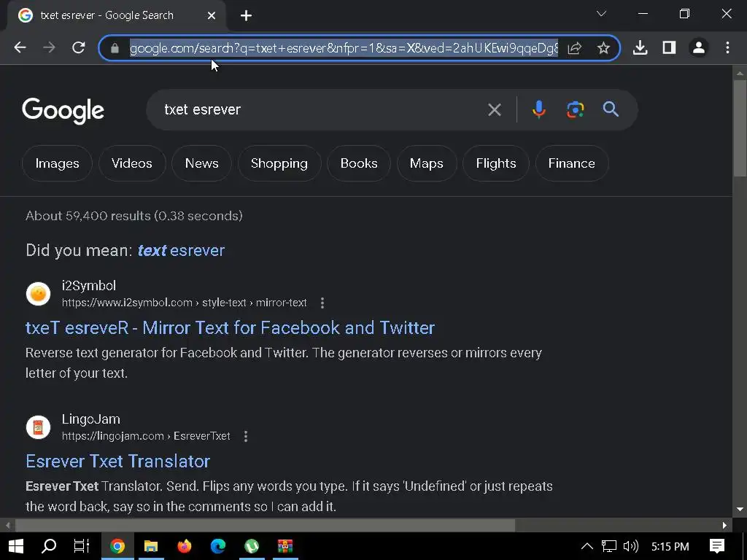This screenshot has width=747, height=560.
Task: Open 'Esrever Txet Translator' result
Action: click(117, 462)
